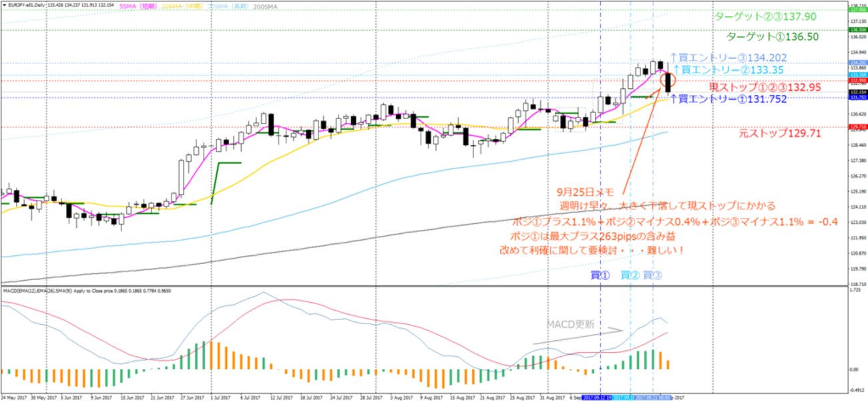Click the 25 Aug 2017 date label
Viewport: 868px width, 403px height.
(521, 397)
